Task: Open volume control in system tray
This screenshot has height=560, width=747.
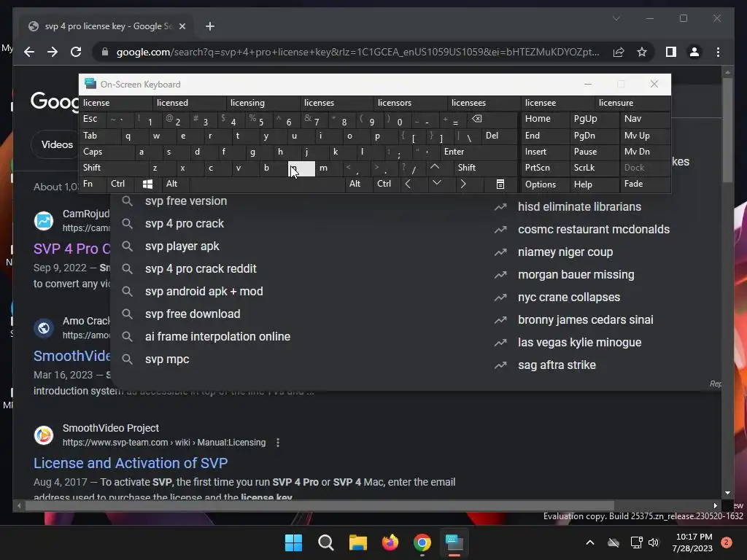Action: pos(654,542)
